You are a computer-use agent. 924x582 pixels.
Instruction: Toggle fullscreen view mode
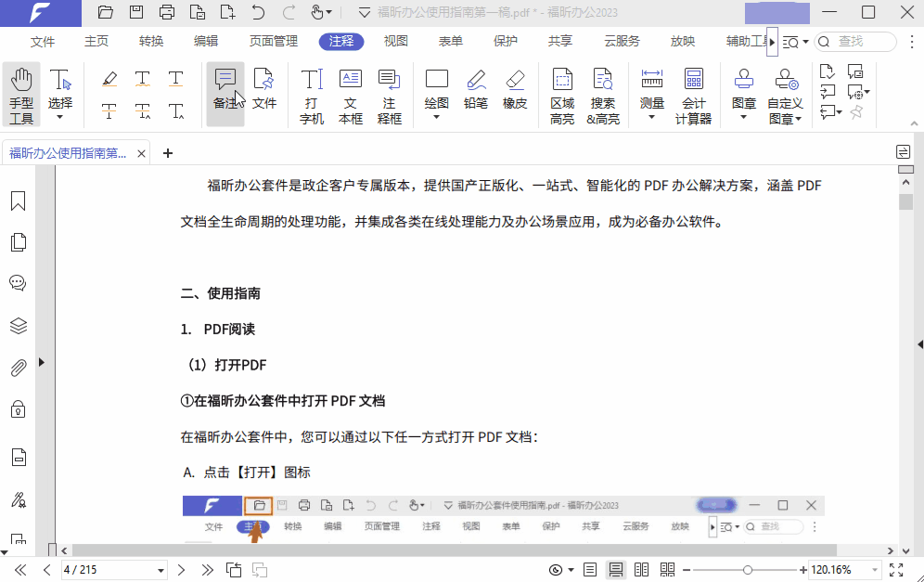pyautogui.click(x=896, y=569)
